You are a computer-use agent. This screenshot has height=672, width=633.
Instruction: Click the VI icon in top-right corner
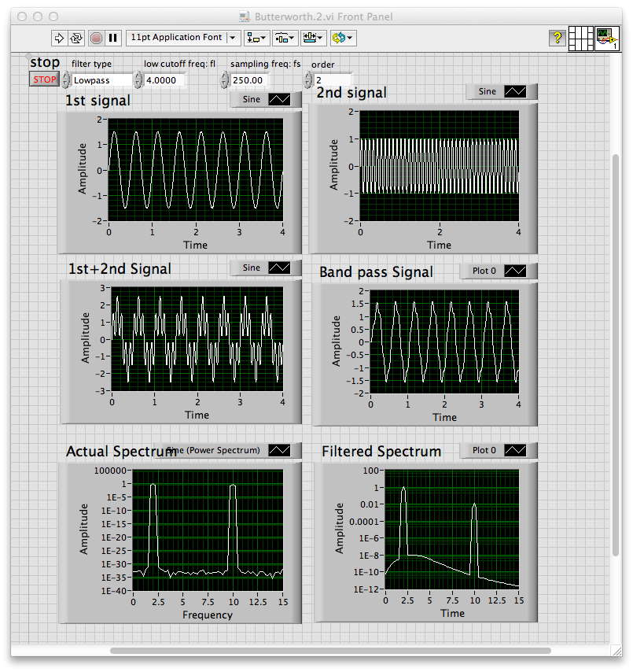pyautogui.click(x=607, y=39)
